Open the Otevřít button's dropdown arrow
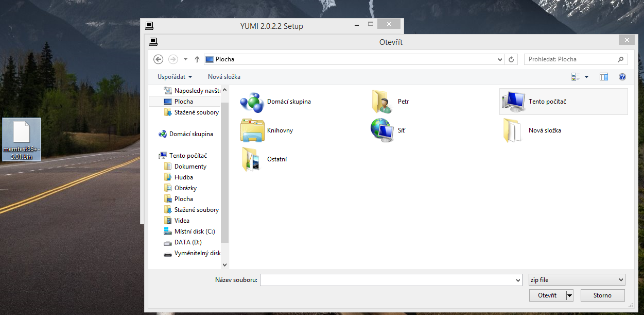This screenshot has height=315, width=644. pyautogui.click(x=569, y=295)
